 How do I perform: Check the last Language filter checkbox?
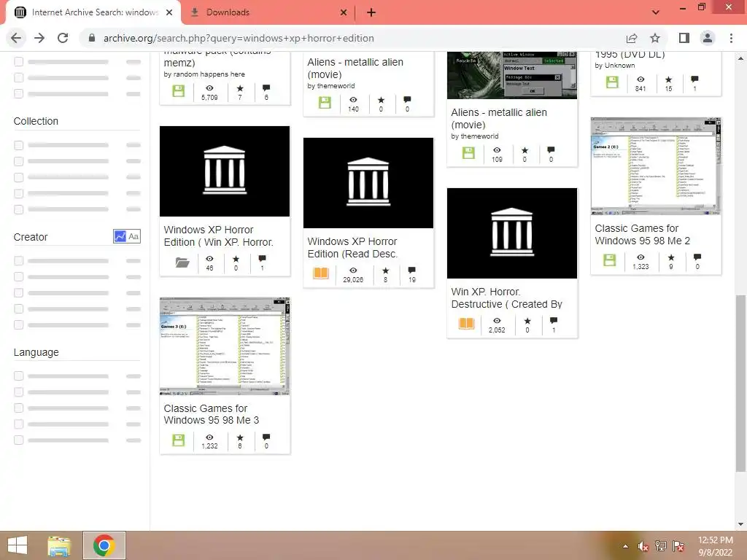pos(18,440)
